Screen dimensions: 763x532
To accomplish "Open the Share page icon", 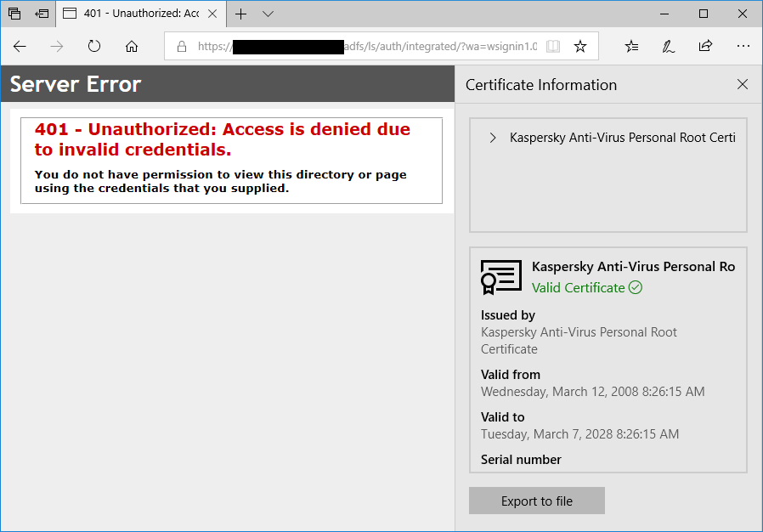I will point(705,47).
